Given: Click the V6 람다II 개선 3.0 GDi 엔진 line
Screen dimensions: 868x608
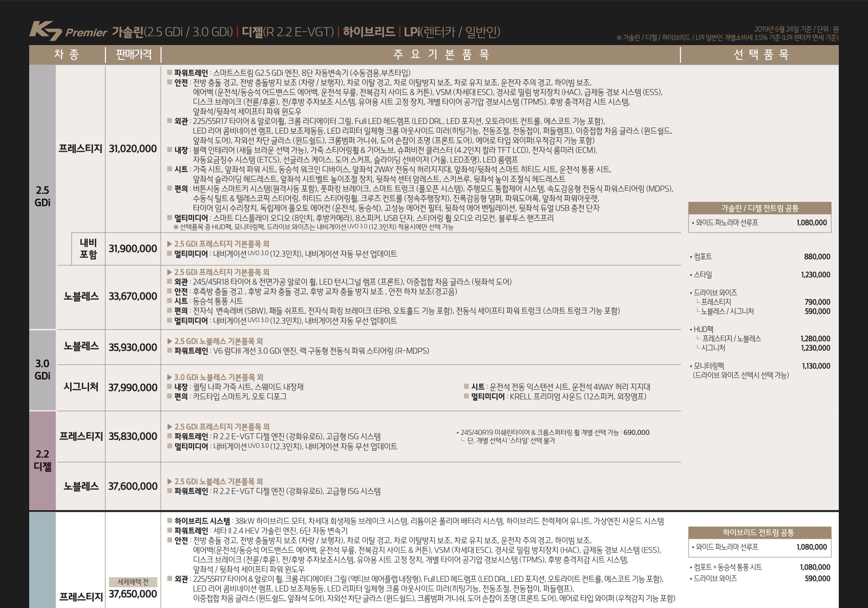Looking at the screenshot, I should pyautogui.click(x=298, y=351).
